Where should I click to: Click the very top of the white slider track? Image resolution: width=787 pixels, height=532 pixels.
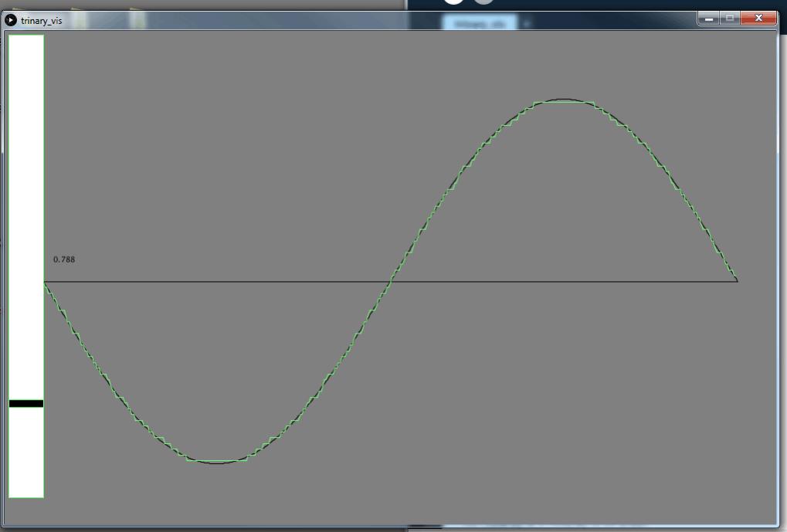tap(26, 38)
